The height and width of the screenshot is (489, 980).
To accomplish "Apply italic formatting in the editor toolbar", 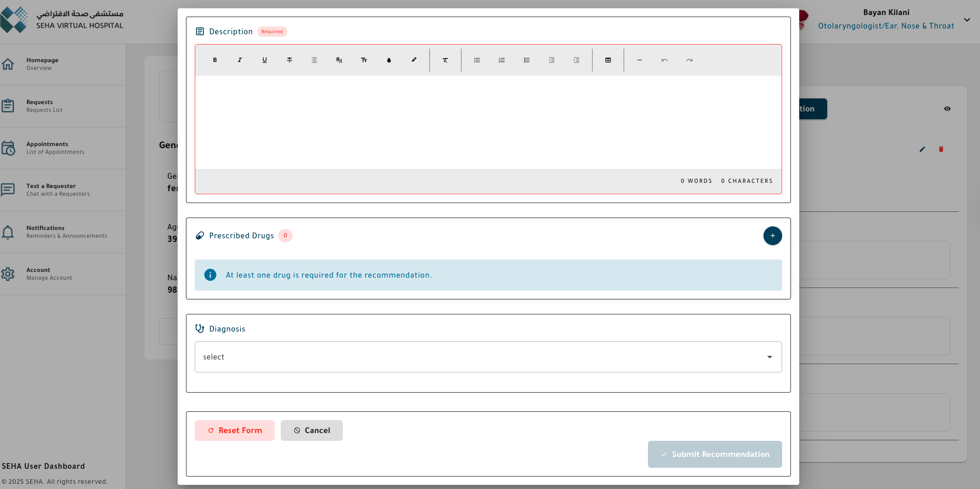I will (x=239, y=60).
